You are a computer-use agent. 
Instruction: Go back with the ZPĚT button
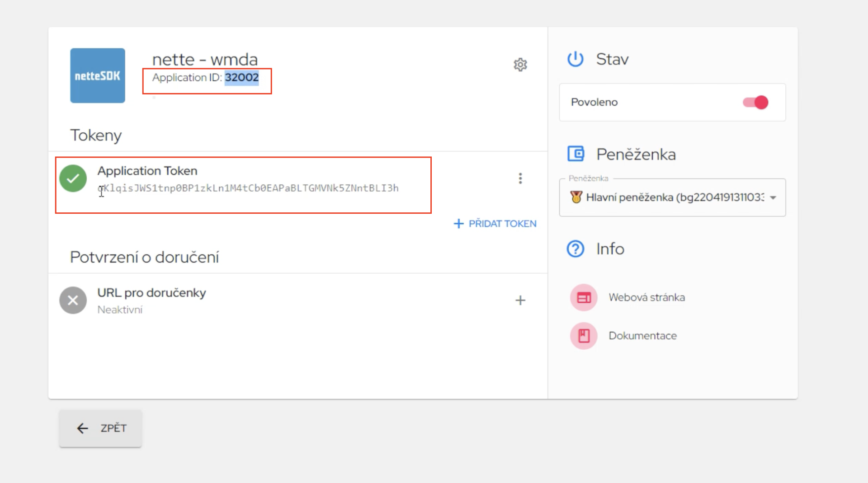click(100, 428)
